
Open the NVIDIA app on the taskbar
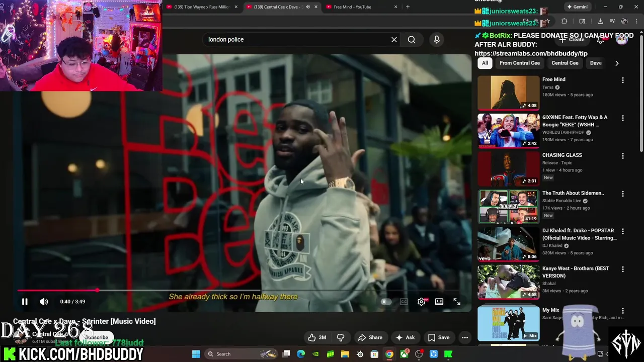[x=315, y=354]
